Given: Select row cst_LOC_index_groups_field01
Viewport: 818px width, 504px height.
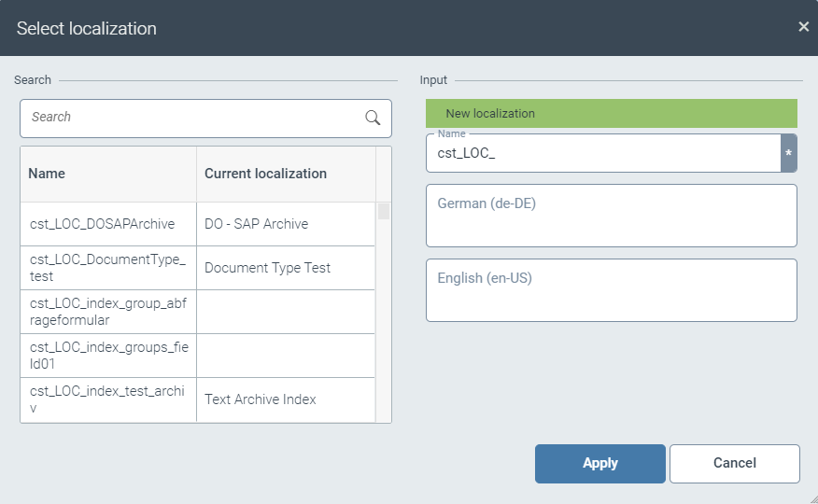Looking at the screenshot, I should point(107,356).
